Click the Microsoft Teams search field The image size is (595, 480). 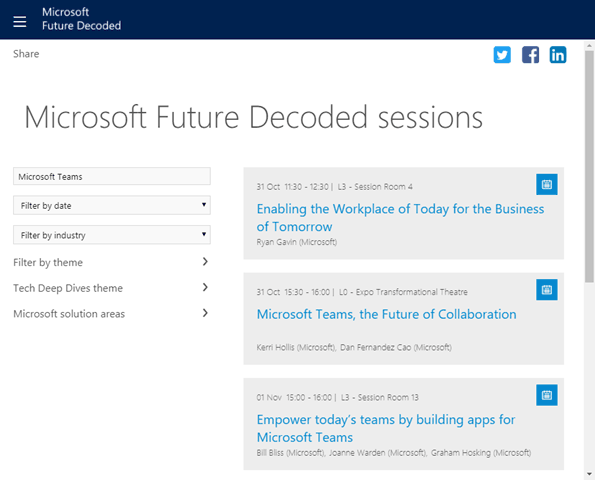click(112, 176)
